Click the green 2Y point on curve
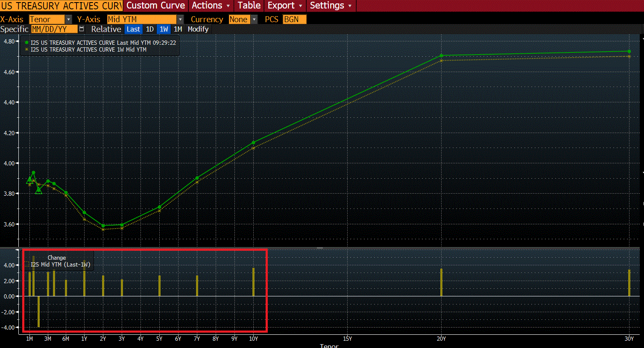 tap(103, 226)
